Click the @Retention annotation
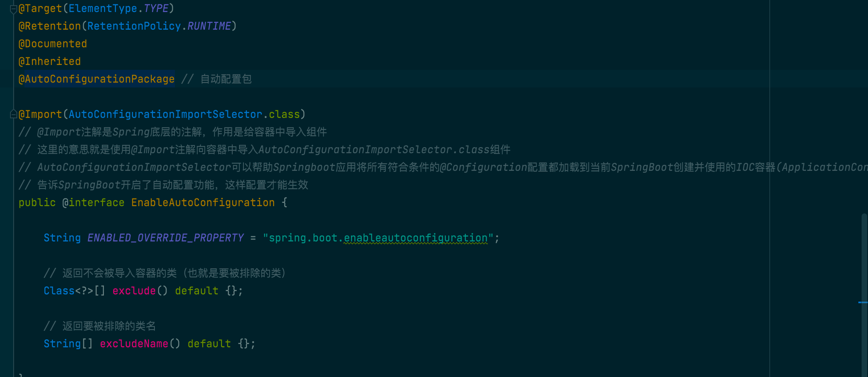The width and height of the screenshot is (868, 377). click(x=50, y=26)
